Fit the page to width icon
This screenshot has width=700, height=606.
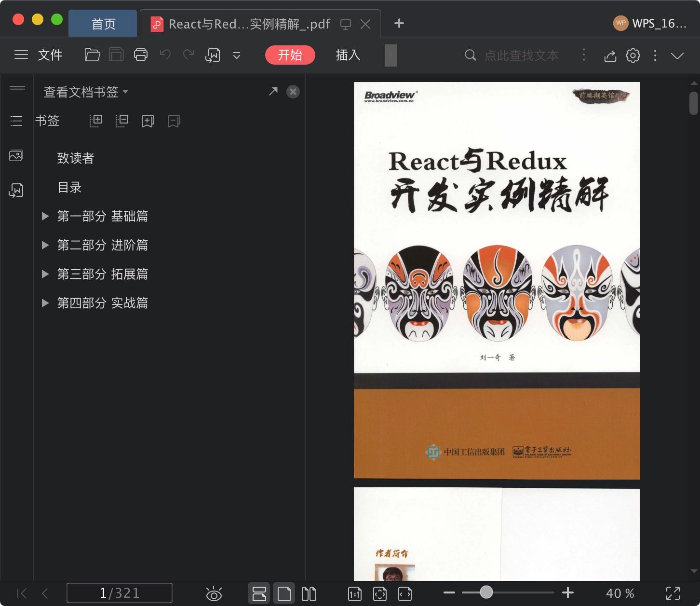[404, 594]
